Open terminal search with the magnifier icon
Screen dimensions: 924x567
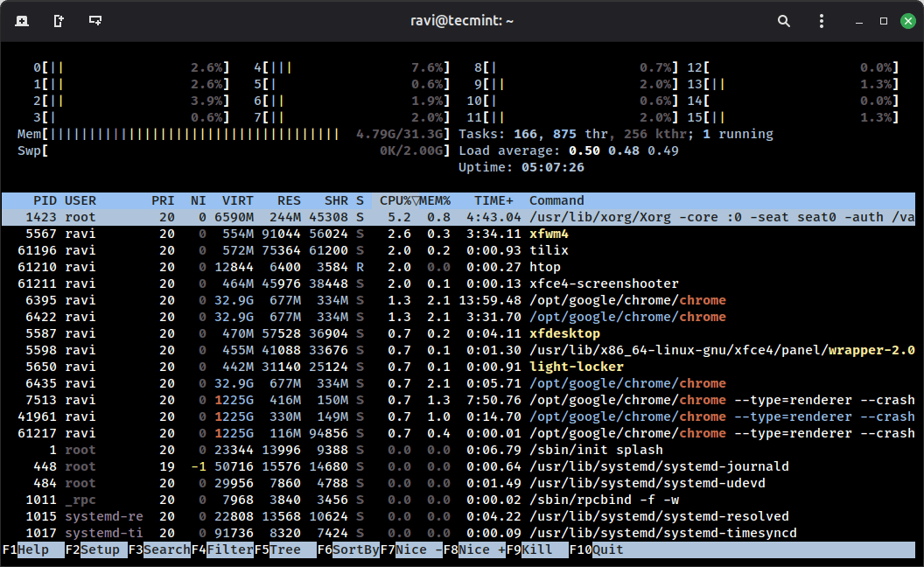783,20
